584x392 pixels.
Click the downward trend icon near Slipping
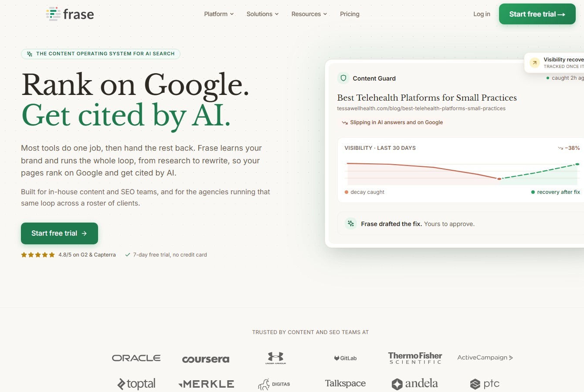tap(345, 123)
